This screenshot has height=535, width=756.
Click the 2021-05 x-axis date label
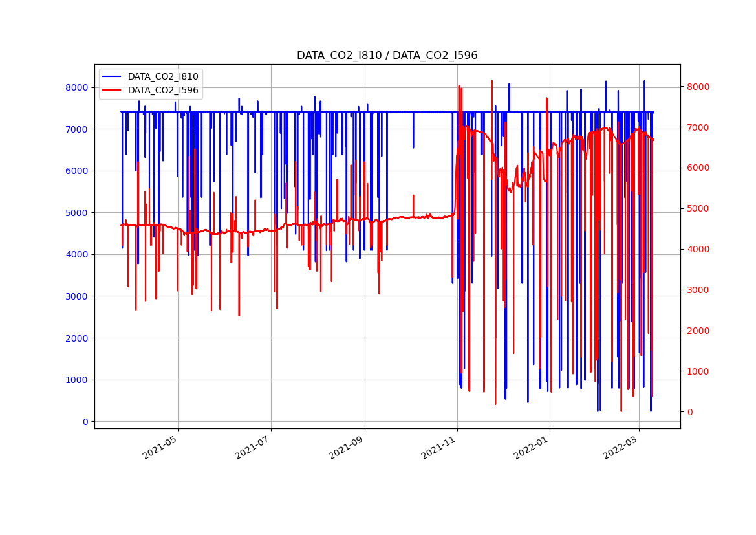pyautogui.click(x=158, y=446)
